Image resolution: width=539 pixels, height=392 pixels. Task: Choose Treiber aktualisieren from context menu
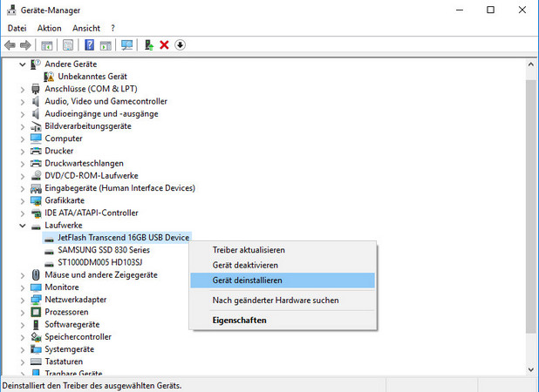pos(283,250)
